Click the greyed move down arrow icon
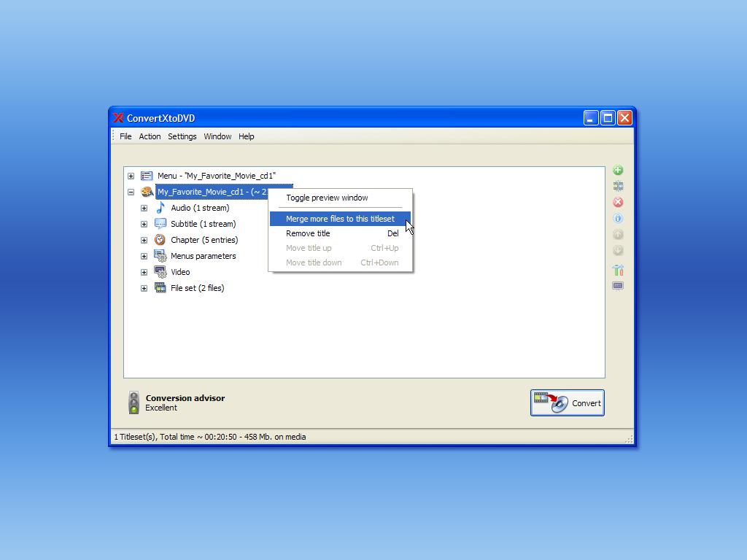This screenshot has width=747, height=560. [618, 251]
